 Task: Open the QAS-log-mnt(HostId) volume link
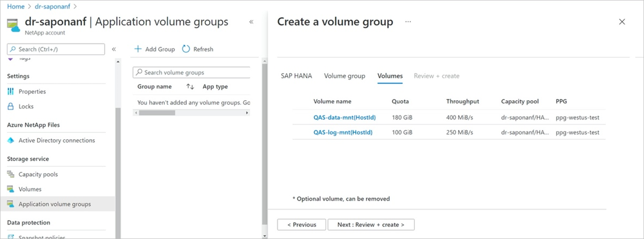click(x=343, y=132)
